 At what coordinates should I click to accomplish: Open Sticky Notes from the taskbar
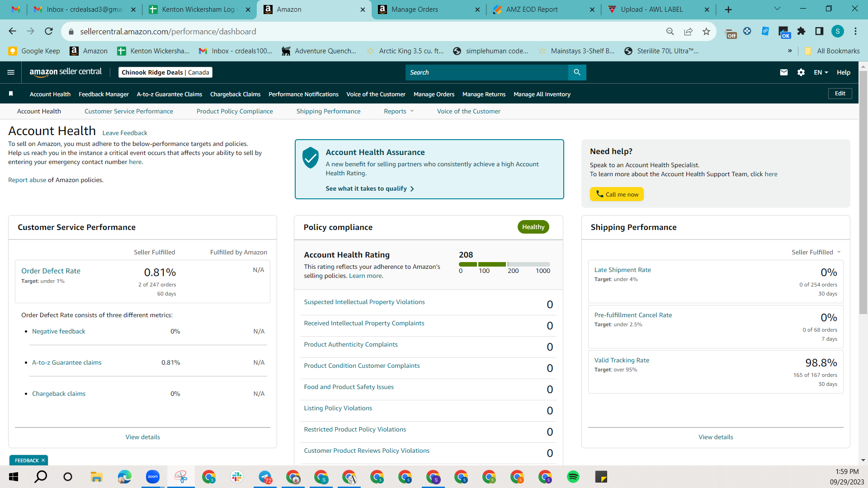(601, 477)
